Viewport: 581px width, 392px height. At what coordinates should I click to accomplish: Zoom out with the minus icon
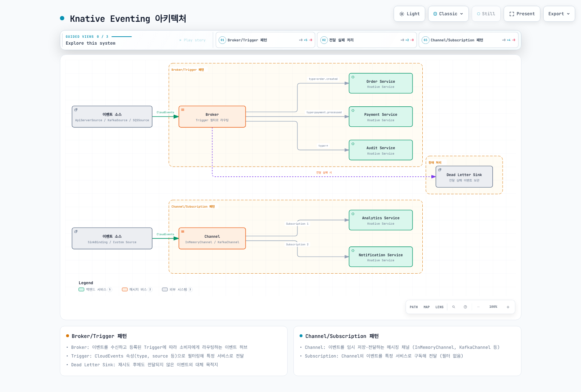[x=478, y=307]
